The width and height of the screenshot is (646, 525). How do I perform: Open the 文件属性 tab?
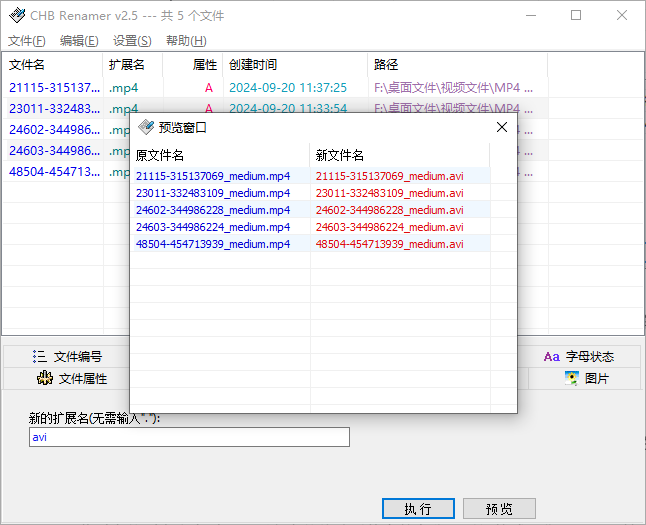click(67, 378)
